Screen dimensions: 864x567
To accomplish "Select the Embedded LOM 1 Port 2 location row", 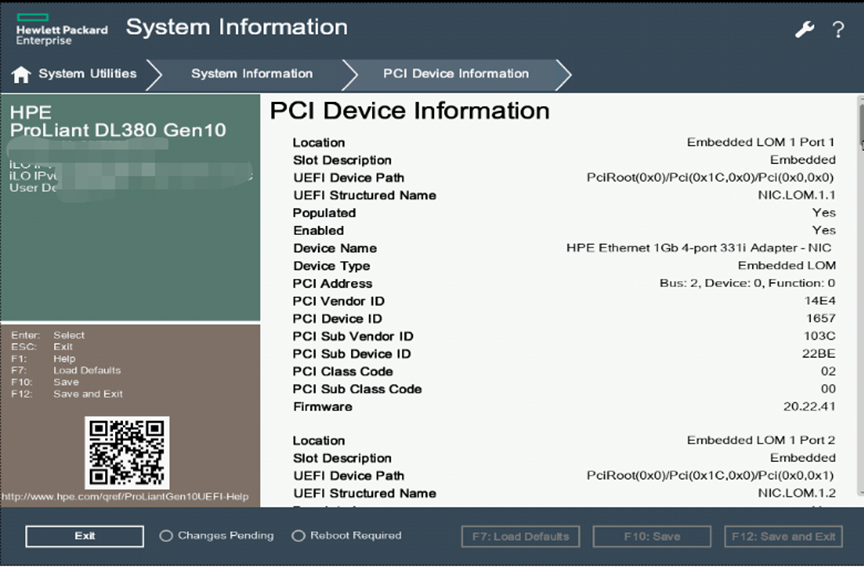I will (564, 441).
